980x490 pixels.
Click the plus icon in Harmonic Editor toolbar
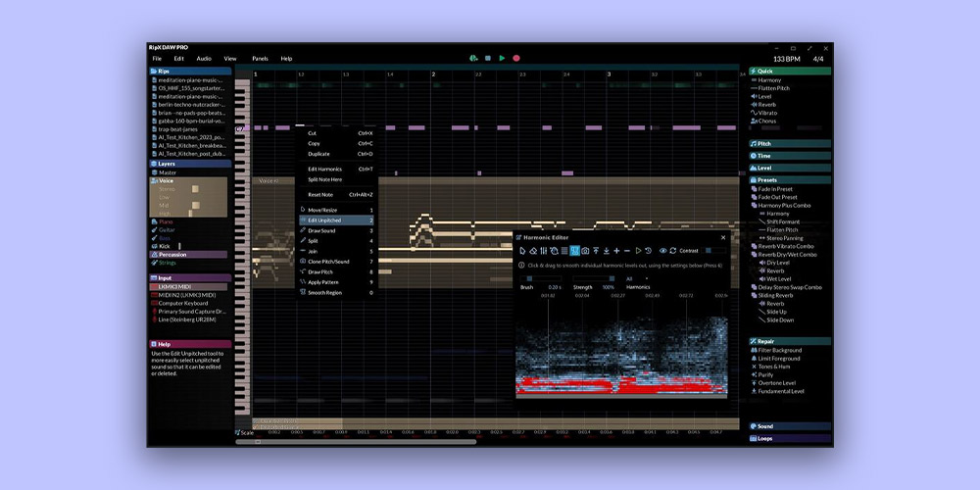616,251
